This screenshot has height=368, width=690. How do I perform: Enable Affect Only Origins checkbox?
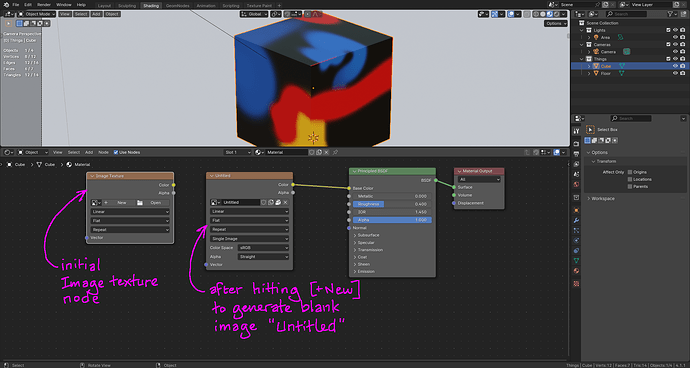[630, 172]
